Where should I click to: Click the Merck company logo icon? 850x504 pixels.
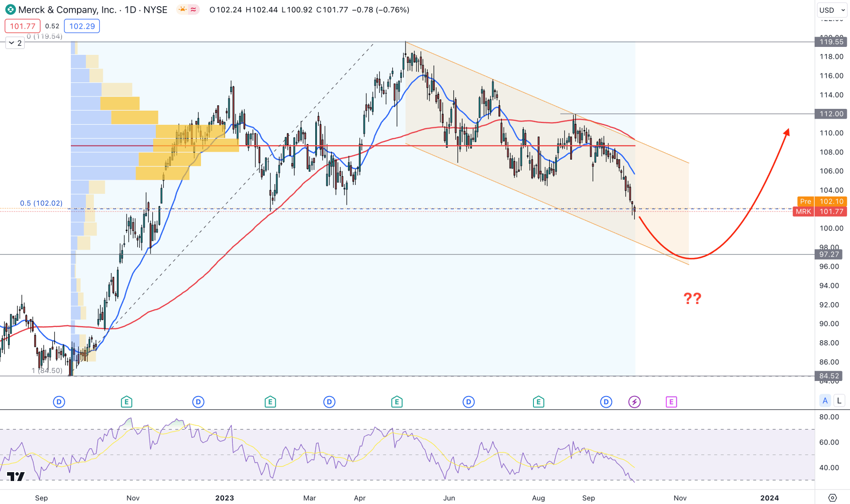point(10,10)
